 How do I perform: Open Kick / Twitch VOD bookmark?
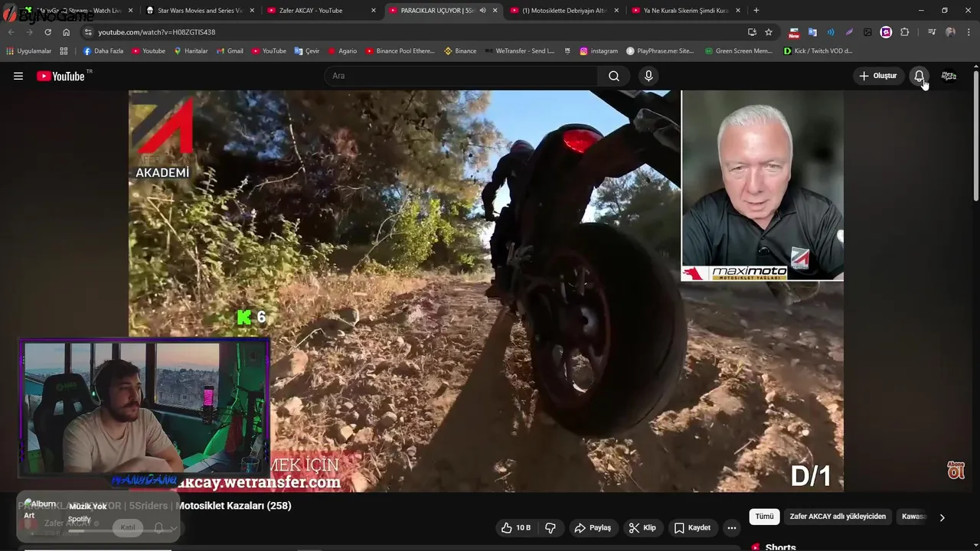click(x=818, y=51)
